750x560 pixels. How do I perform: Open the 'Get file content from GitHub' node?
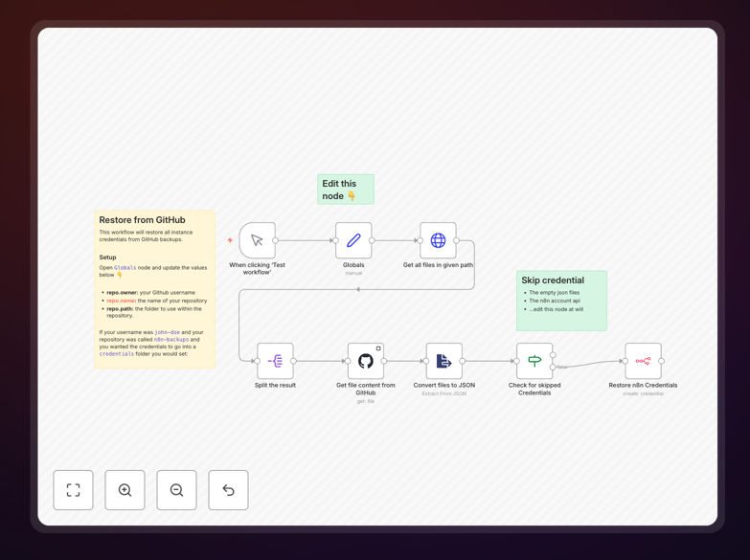point(366,361)
